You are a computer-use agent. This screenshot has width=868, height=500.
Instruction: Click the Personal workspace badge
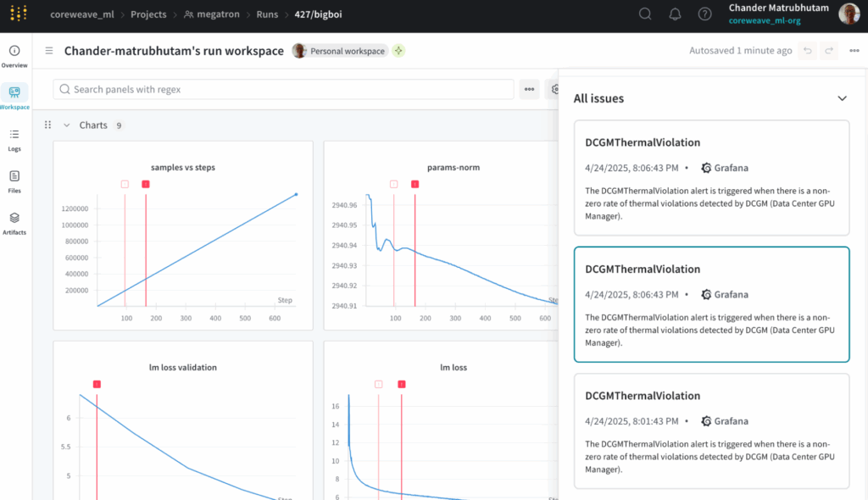coord(340,51)
